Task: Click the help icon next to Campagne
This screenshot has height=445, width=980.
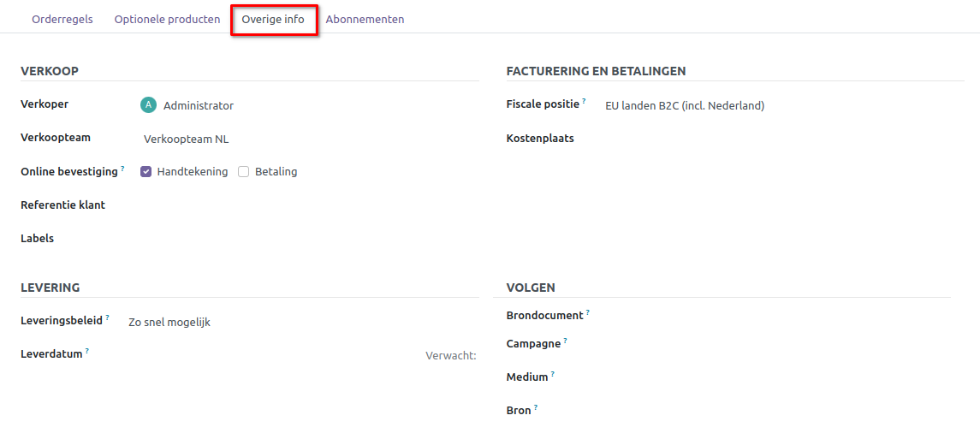Action: coord(565,341)
